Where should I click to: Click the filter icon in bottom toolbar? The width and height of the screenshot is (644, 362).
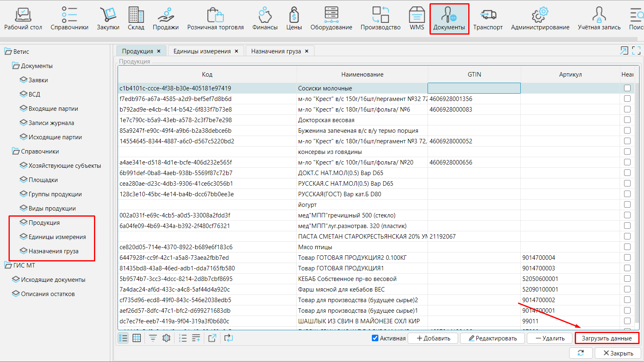pos(153,338)
